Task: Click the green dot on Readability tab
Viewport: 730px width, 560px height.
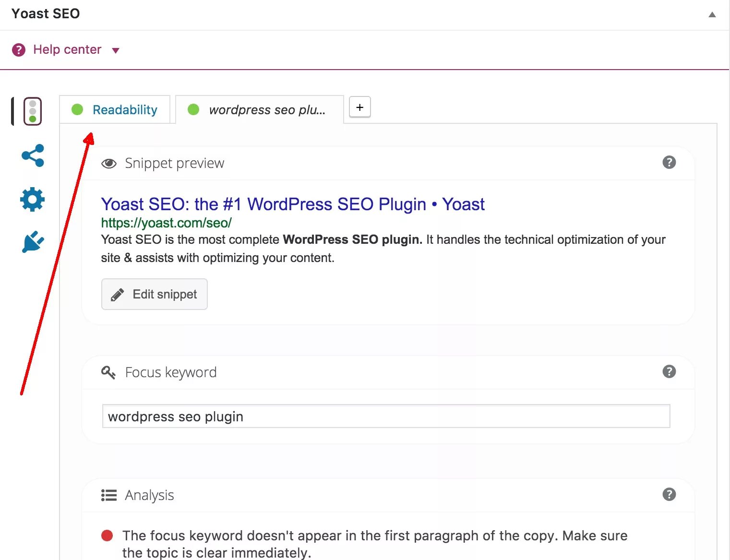Action: (x=77, y=109)
